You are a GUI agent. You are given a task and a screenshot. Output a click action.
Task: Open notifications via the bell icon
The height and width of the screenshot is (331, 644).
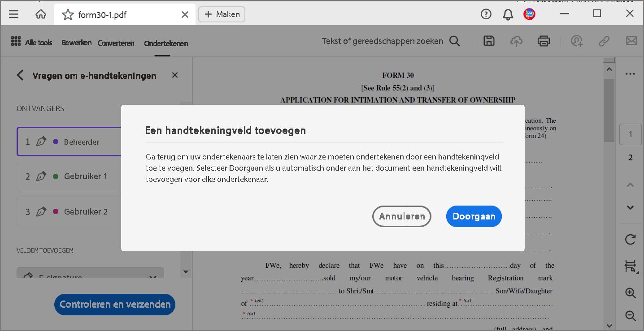tap(507, 14)
